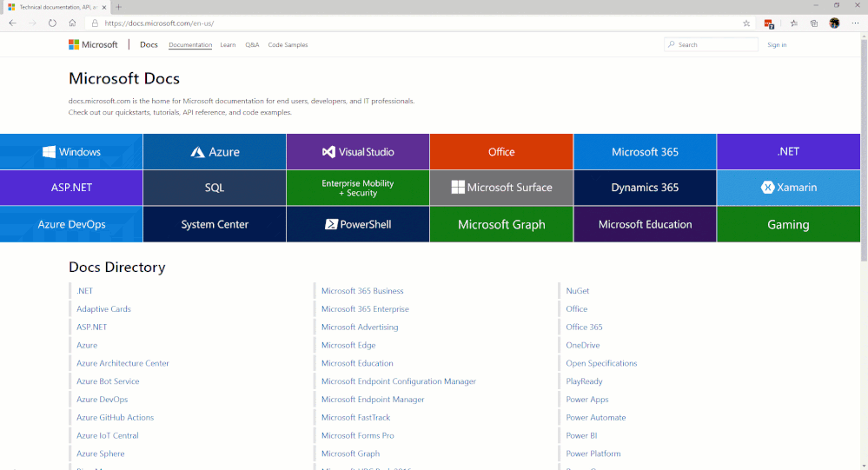The height and width of the screenshot is (470, 868).
Task: Select the Q&A nav item
Action: [252, 45]
